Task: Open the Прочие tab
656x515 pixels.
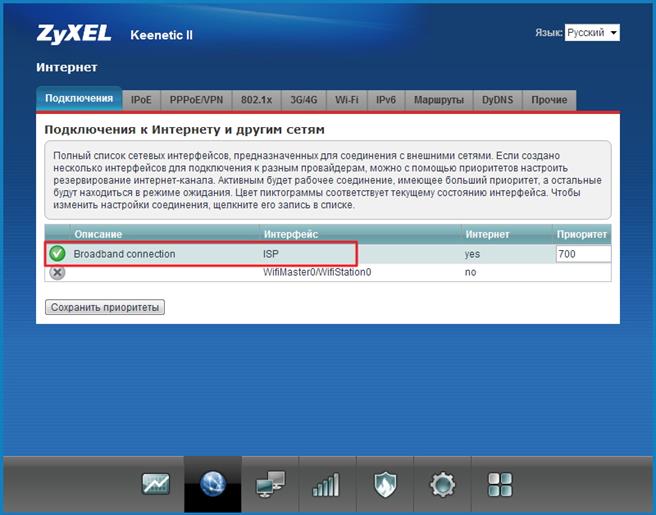Action: coord(549,100)
